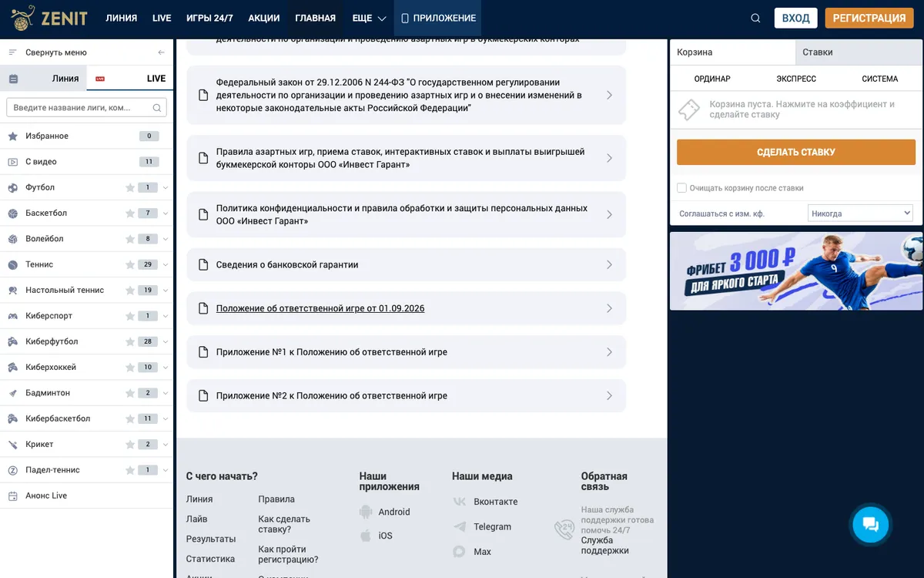Click the Max messenger icon
Screen dimensions: 924x578
(x=460, y=552)
